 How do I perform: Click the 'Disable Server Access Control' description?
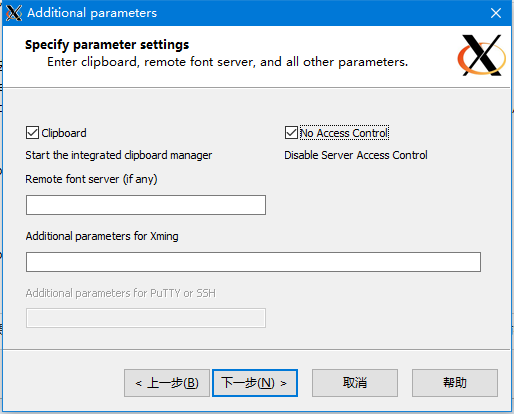pos(356,155)
